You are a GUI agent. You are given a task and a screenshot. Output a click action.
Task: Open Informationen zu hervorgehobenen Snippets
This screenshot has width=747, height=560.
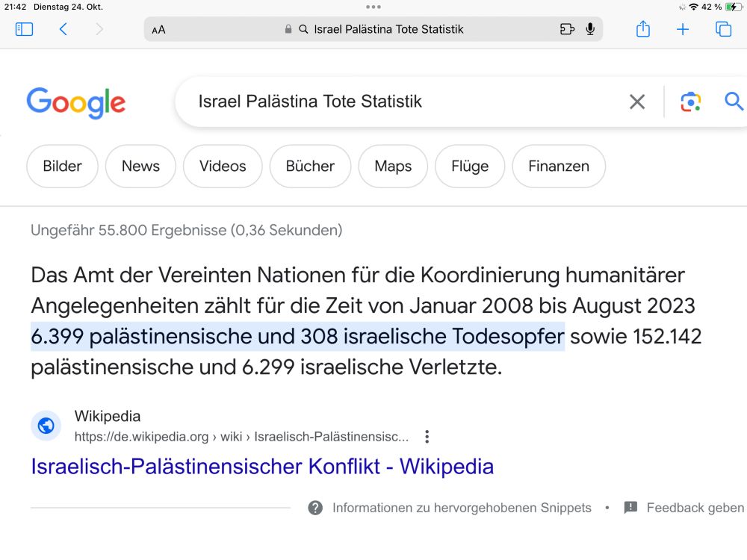click(462, 508)
